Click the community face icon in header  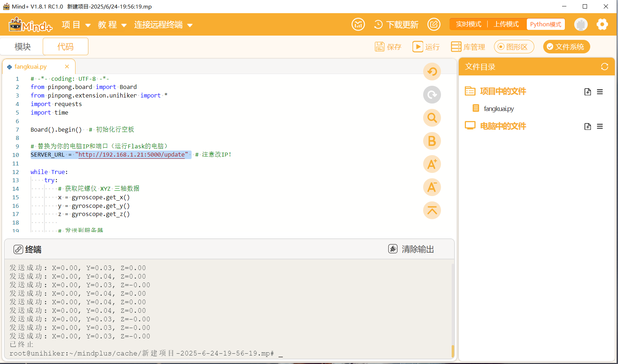(358, 24)
